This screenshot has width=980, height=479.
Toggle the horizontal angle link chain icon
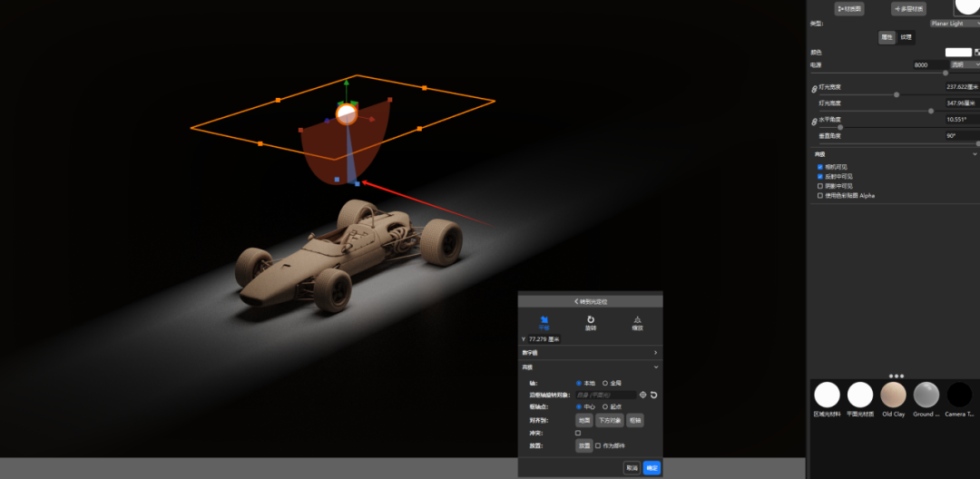coord(814,122)
